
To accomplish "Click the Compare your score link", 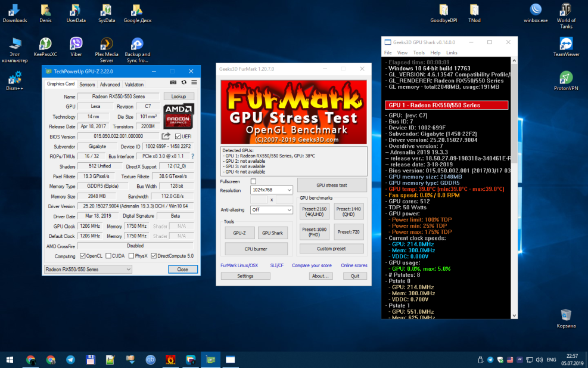I will click(x=312, y=265).
